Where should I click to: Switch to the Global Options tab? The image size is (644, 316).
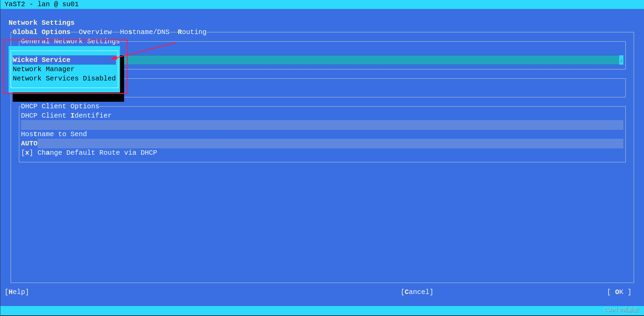pyautogui.click(x=42, y=32)
